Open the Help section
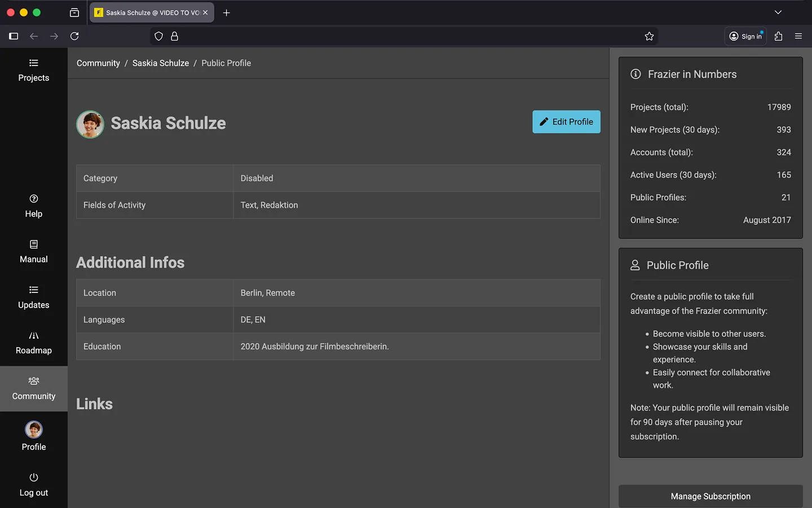 (33, 206)
